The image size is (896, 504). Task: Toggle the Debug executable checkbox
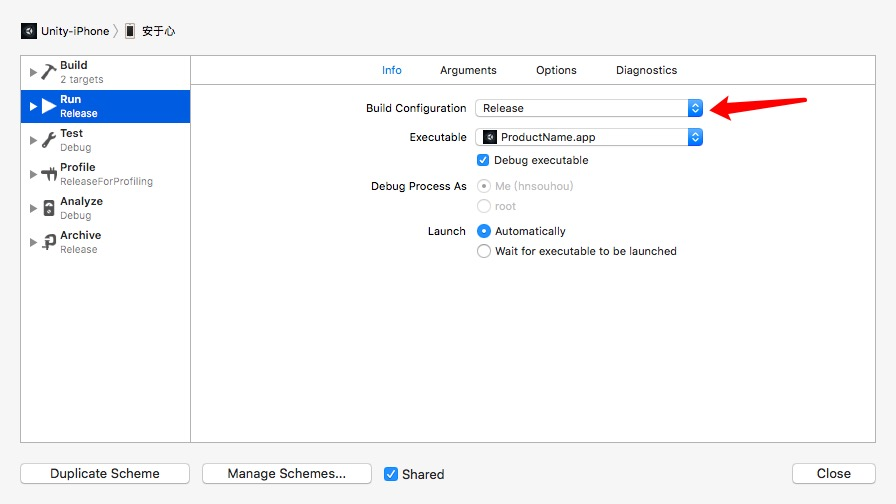(484, 160)
